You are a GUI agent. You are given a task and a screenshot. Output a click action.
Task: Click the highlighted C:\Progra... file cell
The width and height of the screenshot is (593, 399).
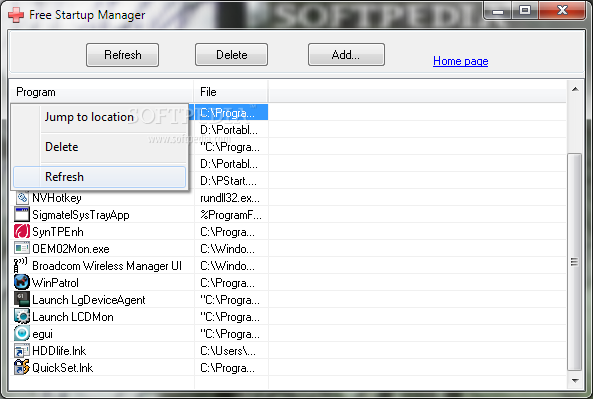[x=231, y=112]
